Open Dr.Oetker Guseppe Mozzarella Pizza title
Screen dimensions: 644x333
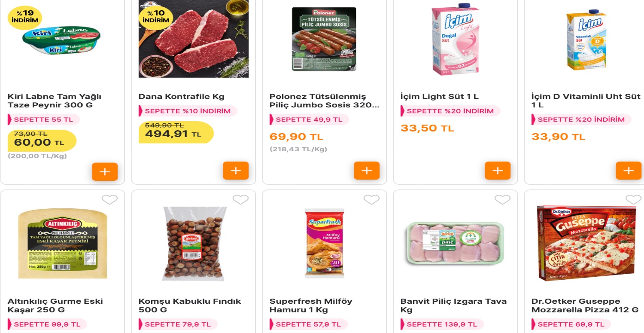[x=585, y=306]
